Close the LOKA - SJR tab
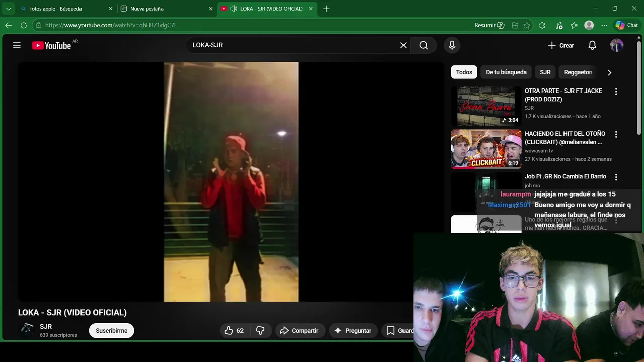 click(x=311, y=9)
